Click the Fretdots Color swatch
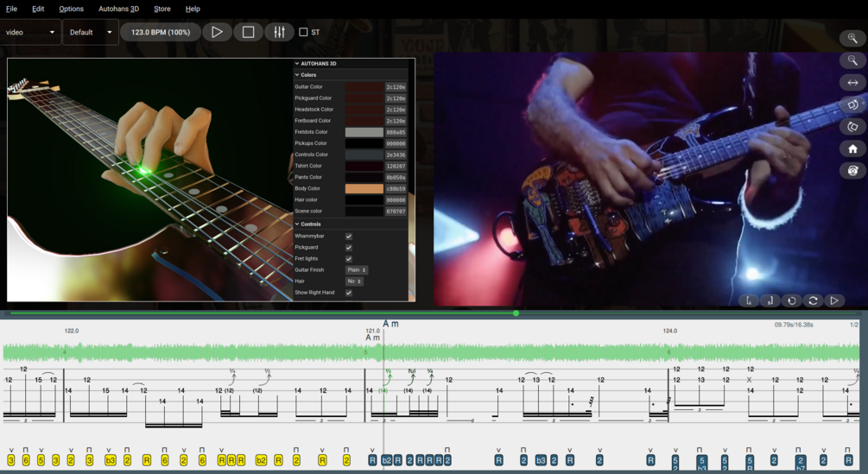The height and width of the screenshot is (474, 868). click(364, 132)
